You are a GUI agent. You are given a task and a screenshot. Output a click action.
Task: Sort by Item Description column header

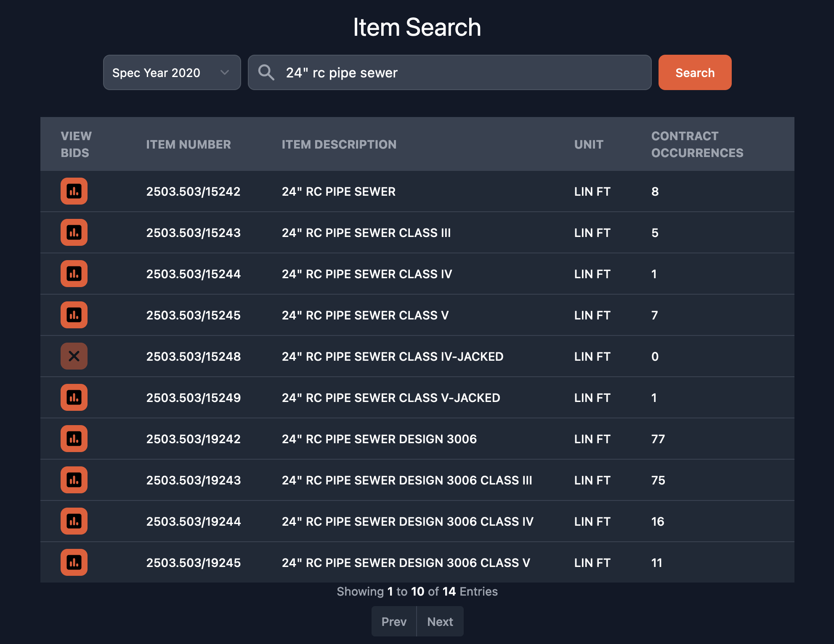pos(339,144)
